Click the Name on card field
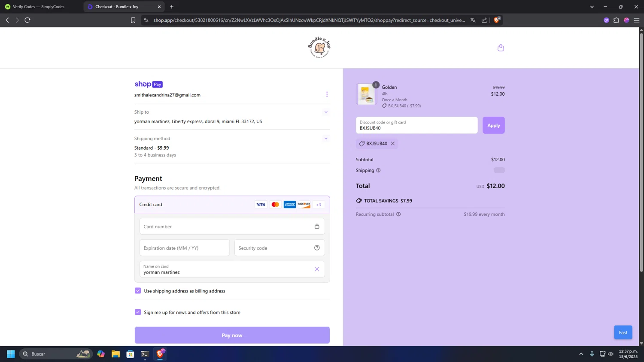 [232, 269]
